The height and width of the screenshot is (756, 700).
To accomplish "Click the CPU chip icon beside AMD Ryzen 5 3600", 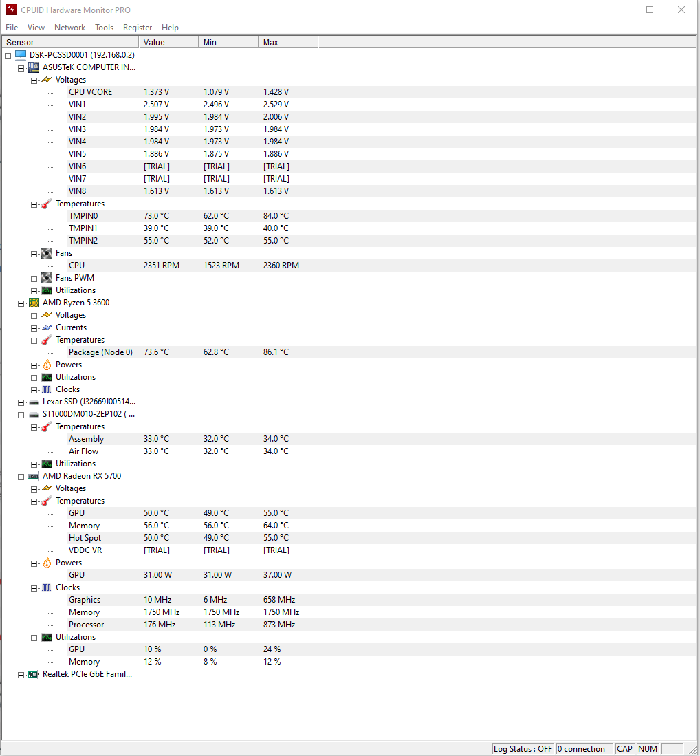I will click(33, 303).
